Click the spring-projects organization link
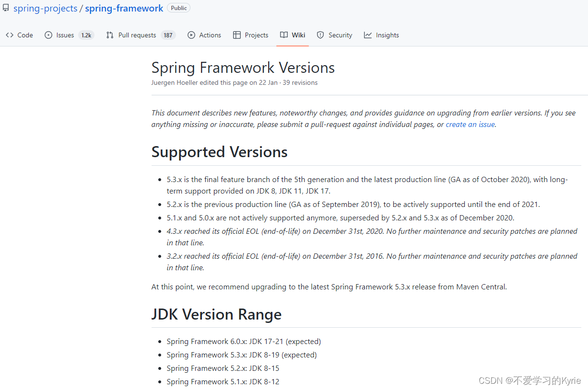 [45, 8]
